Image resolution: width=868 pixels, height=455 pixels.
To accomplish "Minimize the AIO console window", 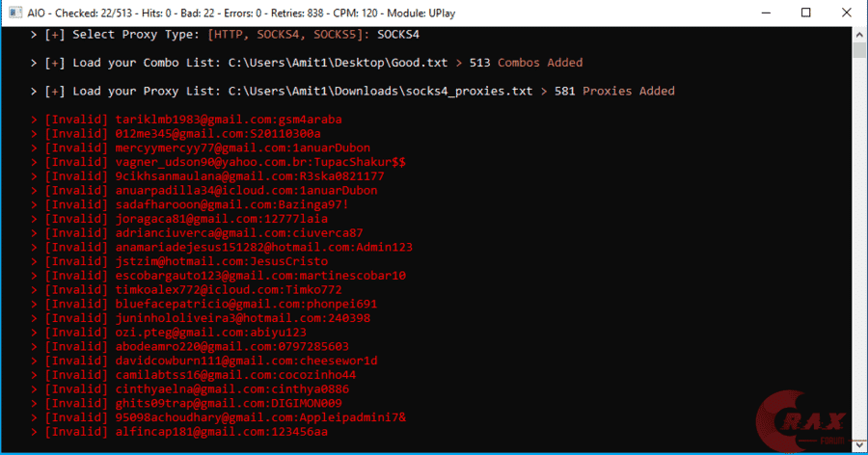I will coord(766,13).
